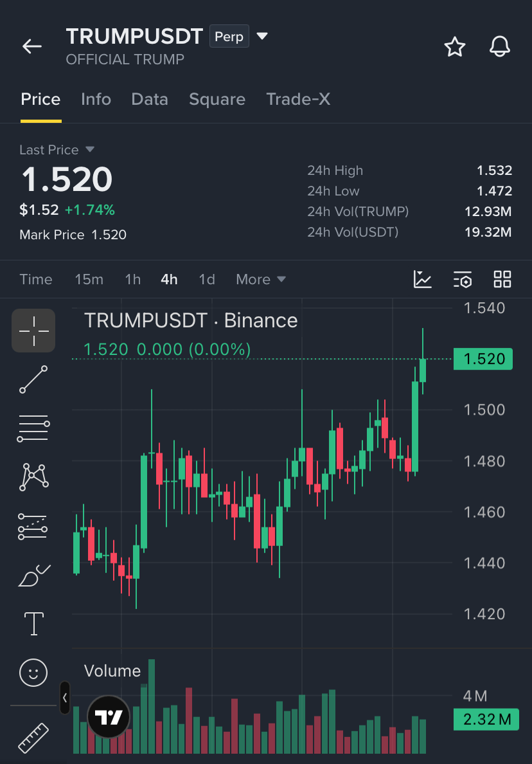The width and height of the screenshot is (532, 764).
Task: Click the 24h Low value 1.472
Action: click(495, 191)
